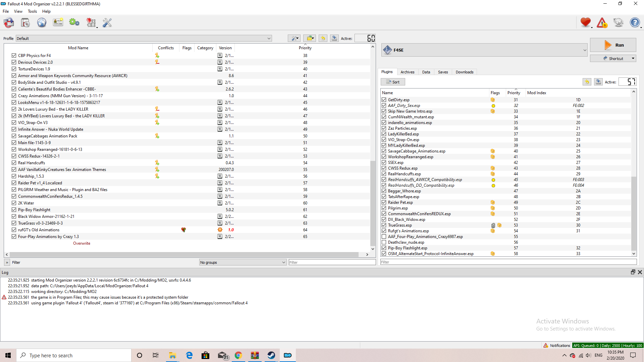The height and width of the screenshot is (362, 644).
Task: Enable AAF_Four-Play_Animations_Crazy6987.esp plugin
Action: tap(384, 237)
